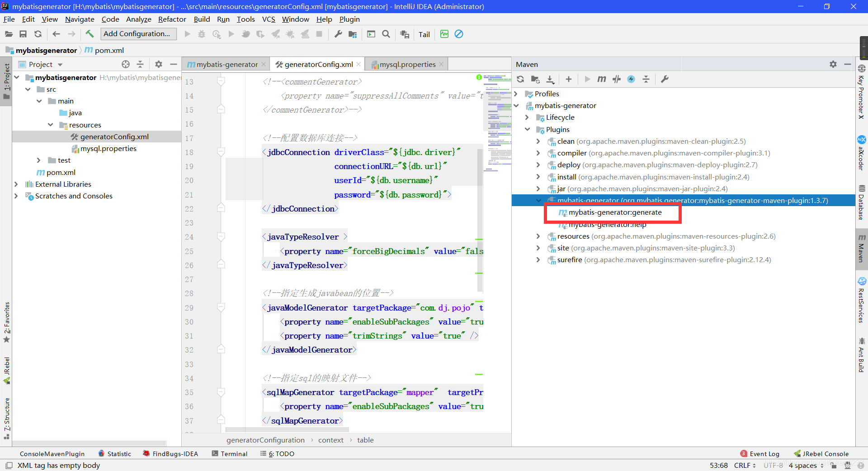This screenshot has height=471, width=868.
Task: Open Maven panel gear options
Action: click(833, 64)
